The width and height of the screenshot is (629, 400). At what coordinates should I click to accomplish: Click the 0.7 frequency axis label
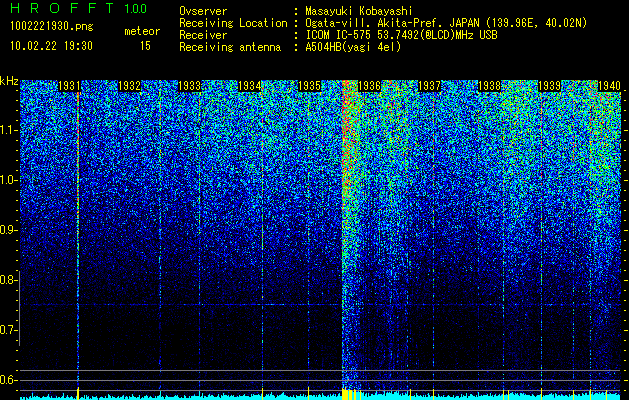click(8, 330)
